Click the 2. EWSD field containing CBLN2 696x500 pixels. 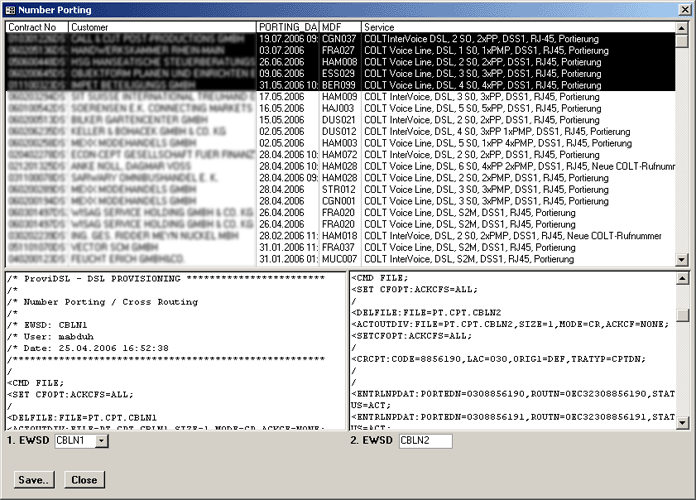[425, 441]
